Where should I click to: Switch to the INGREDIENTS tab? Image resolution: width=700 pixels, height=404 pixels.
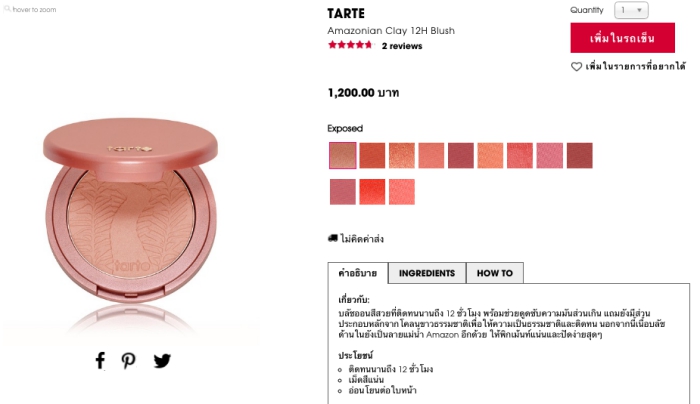[x=427, y=273]
